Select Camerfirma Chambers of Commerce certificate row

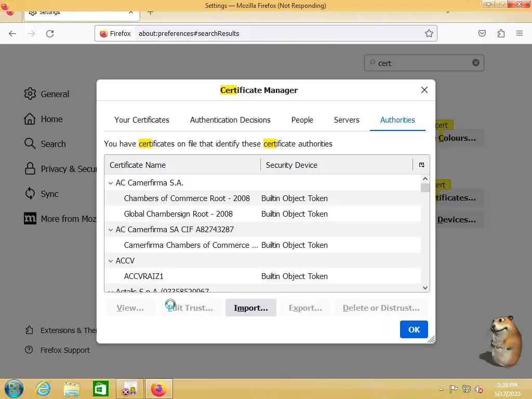coord(262,245)
